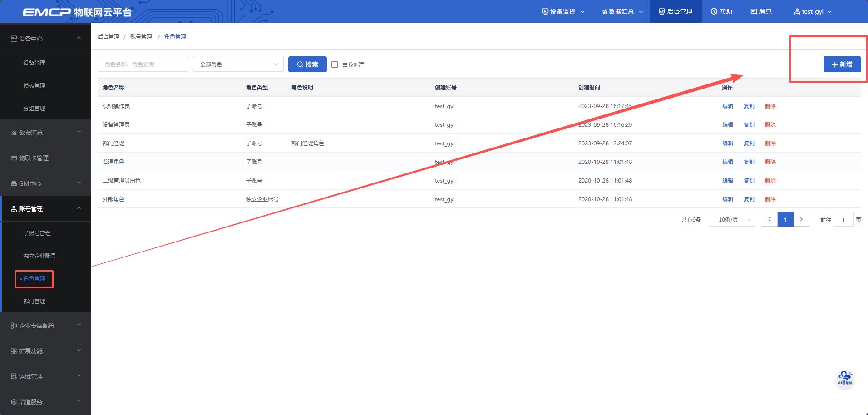
Task: Expand the 扩展功能 section arrow
Action: [79, 351]
